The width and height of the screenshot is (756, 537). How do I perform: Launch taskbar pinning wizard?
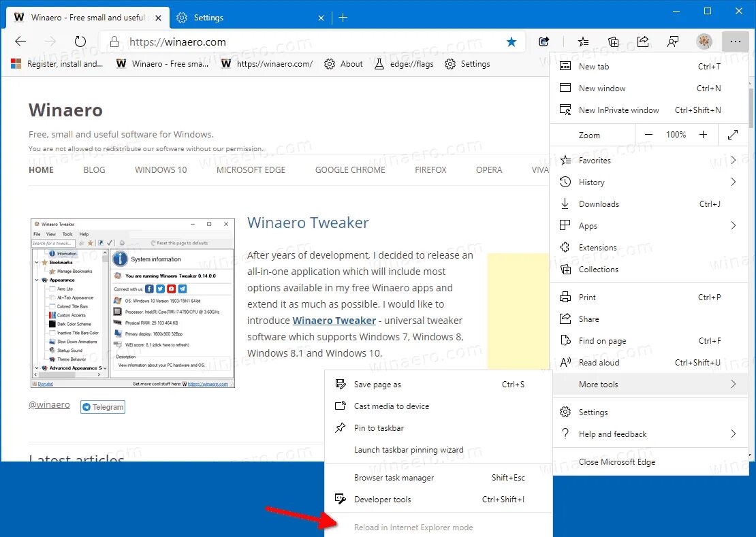tap(438, 449)
